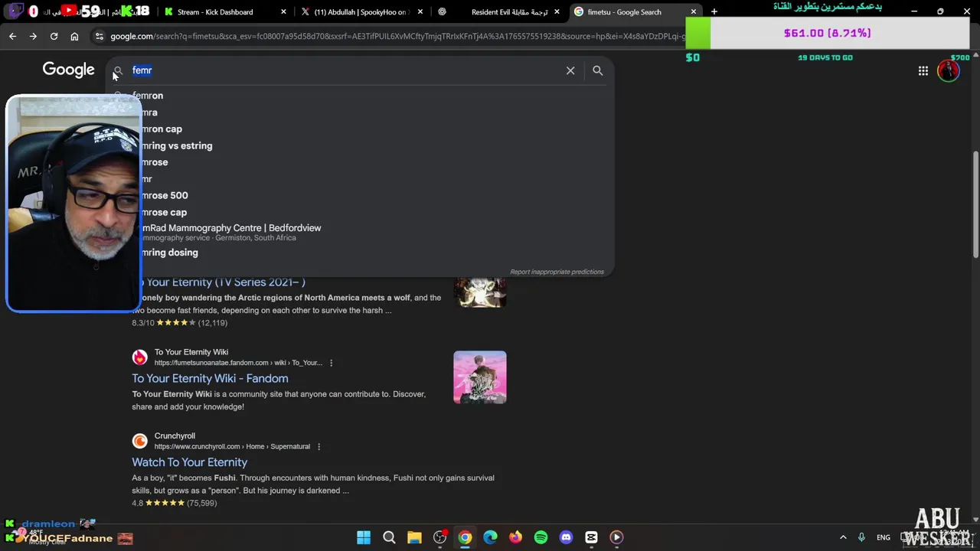
Task: Click the page vertical scrollbar
Action: coord(975,205)
